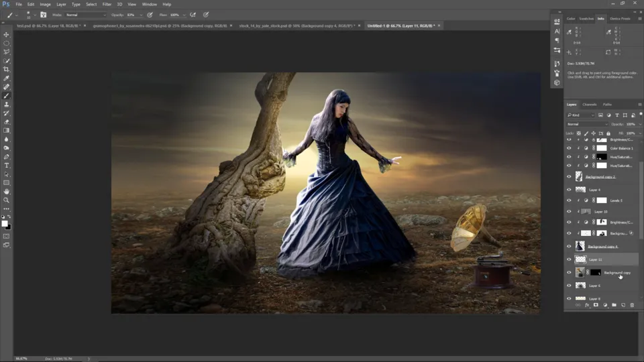This screenshot has width=644, height=362.
Task: Switch to the Paths tab
Action: (x=607, y=105)
